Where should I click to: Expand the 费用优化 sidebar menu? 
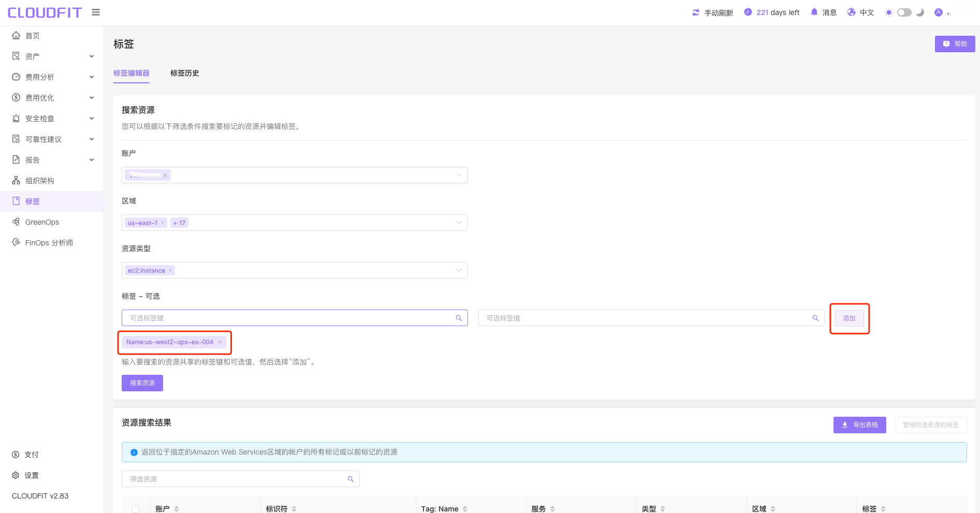[x=92, y=97]
